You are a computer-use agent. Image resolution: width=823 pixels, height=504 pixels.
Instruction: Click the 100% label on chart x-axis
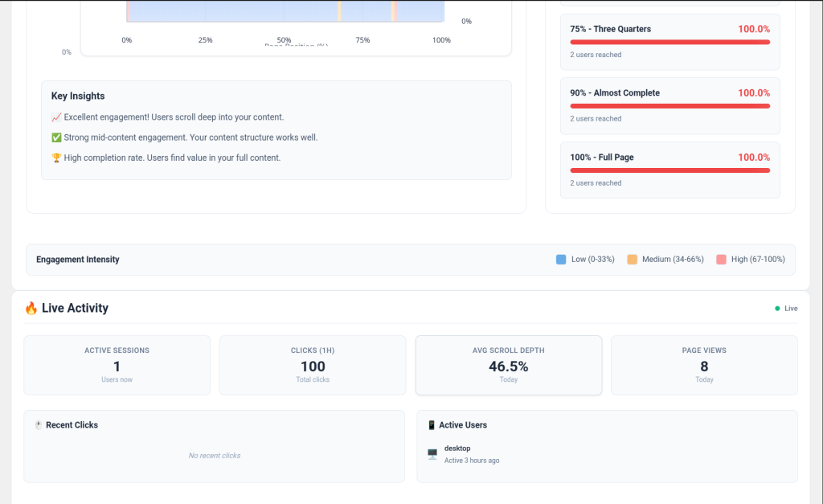[441, 40]
